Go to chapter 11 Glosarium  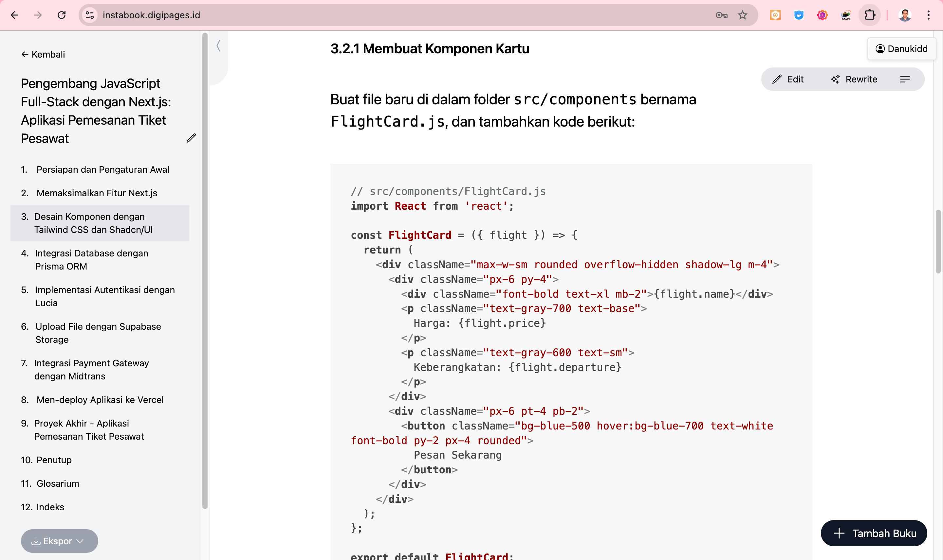[x=57, y=483]
